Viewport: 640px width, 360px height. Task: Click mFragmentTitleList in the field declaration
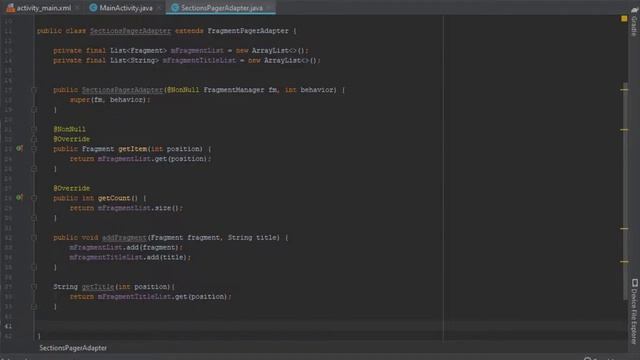pos(199,60)
